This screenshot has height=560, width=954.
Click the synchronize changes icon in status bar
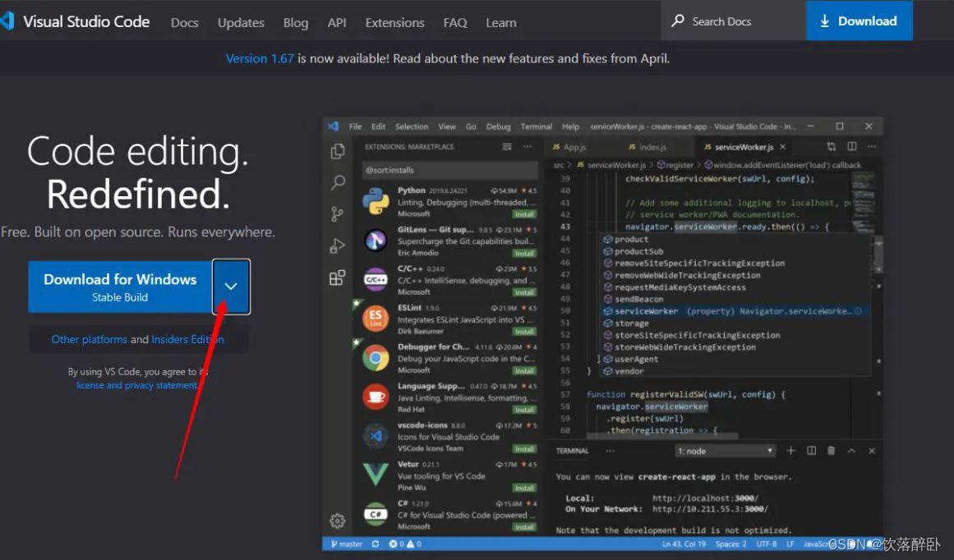click(x=376, y=544)
